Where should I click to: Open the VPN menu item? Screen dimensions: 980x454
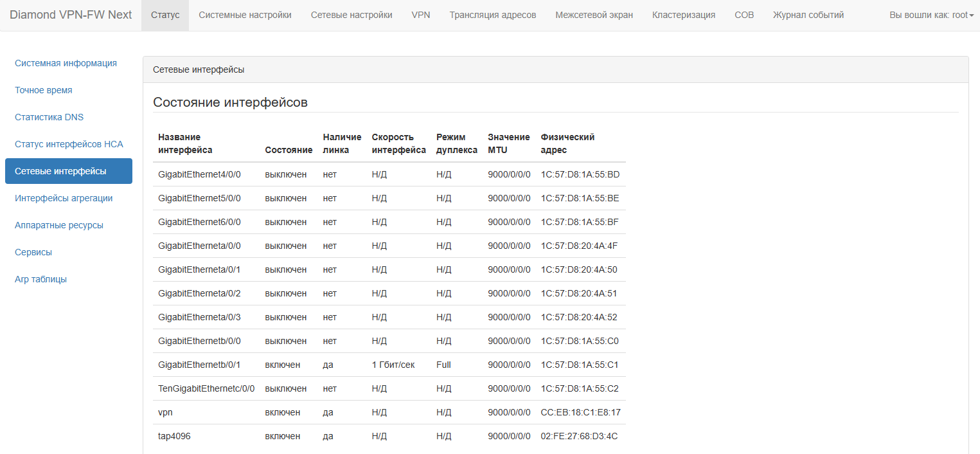[421, 15]
